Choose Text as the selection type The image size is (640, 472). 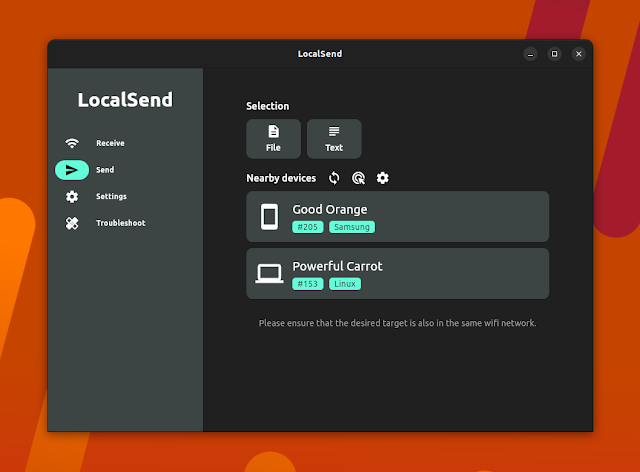[334, 139]
